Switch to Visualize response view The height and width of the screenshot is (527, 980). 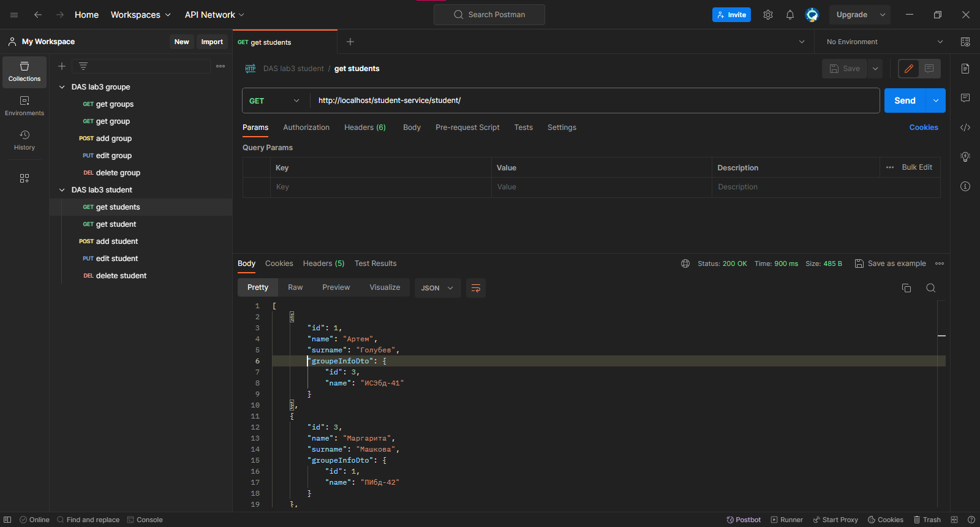coord(385,287)
